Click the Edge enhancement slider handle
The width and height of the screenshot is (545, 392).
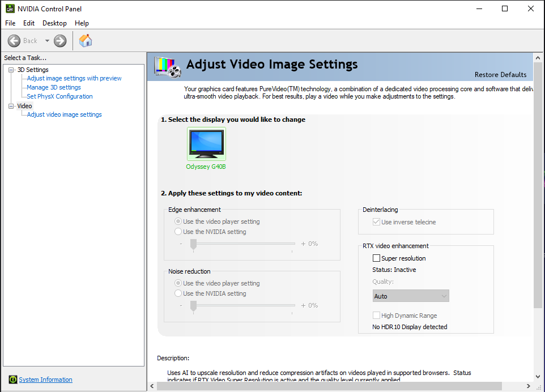pyautogui.click(x=194, y=244)
